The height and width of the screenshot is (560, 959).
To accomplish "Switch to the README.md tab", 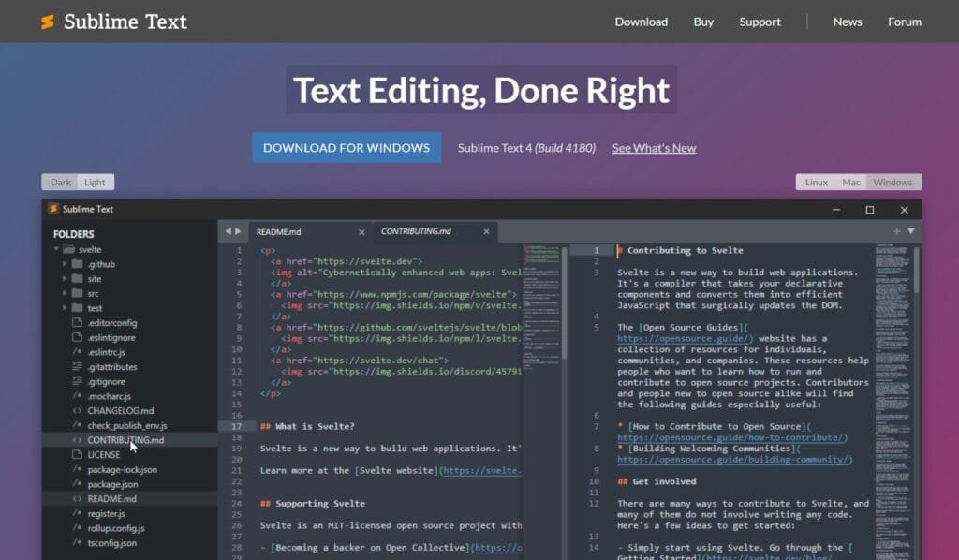I will click(278, 231).
